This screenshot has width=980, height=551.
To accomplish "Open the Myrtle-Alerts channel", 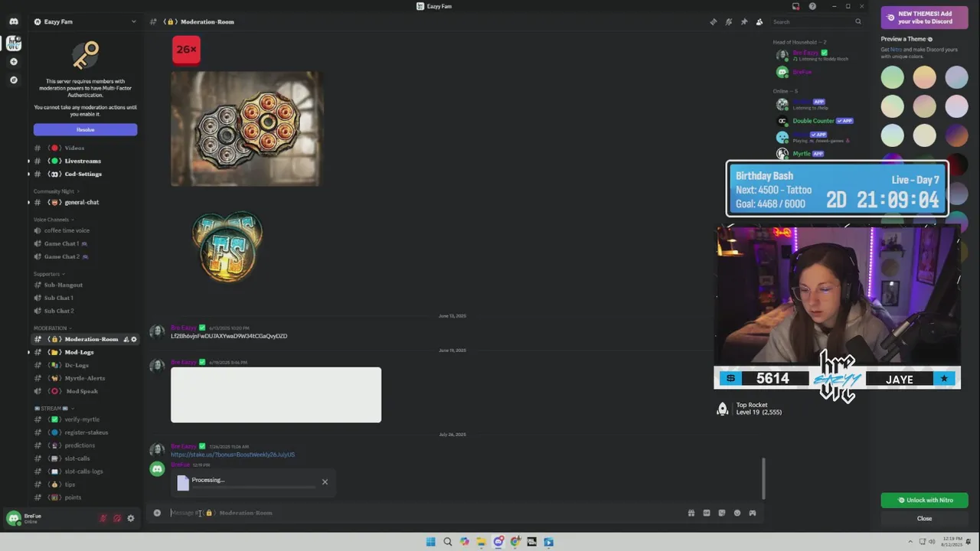I will point(84,378).
